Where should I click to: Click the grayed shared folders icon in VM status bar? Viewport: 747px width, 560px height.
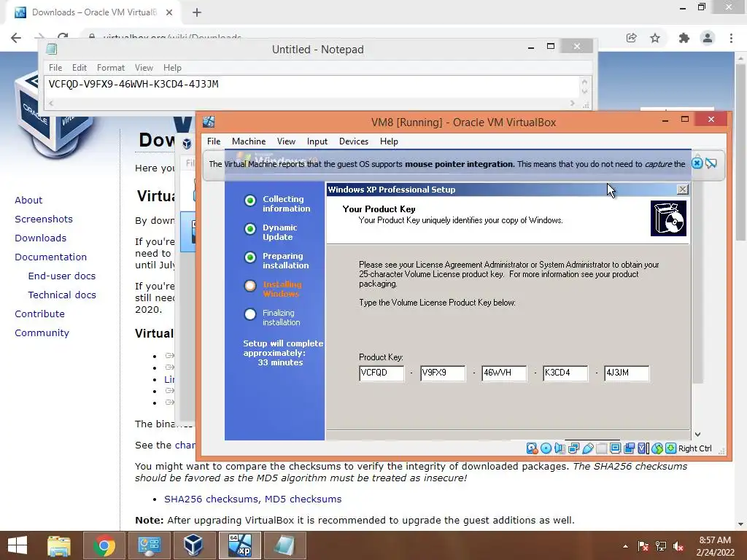pyautogui.click(x=601, y=448)
